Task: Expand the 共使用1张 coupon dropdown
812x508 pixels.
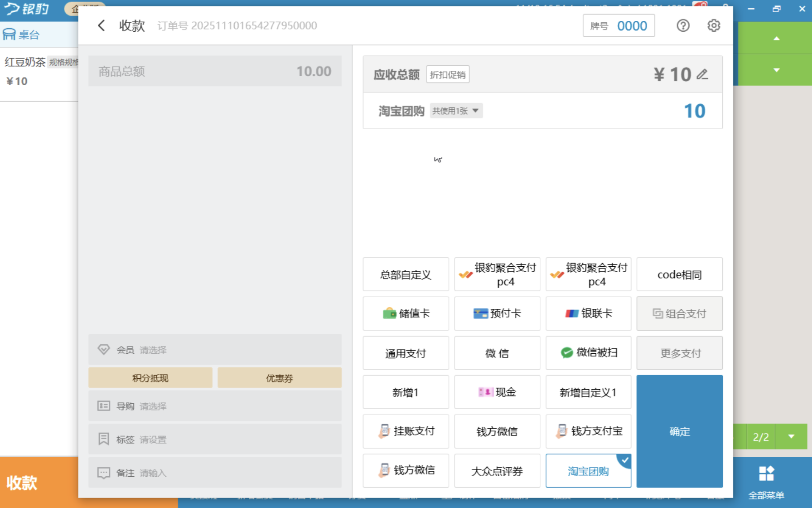Action: click(456, 111)
